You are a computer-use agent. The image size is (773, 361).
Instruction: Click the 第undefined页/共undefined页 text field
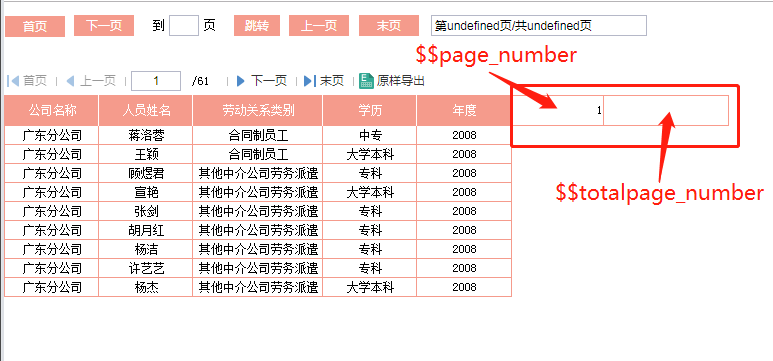tap(539, 26)
